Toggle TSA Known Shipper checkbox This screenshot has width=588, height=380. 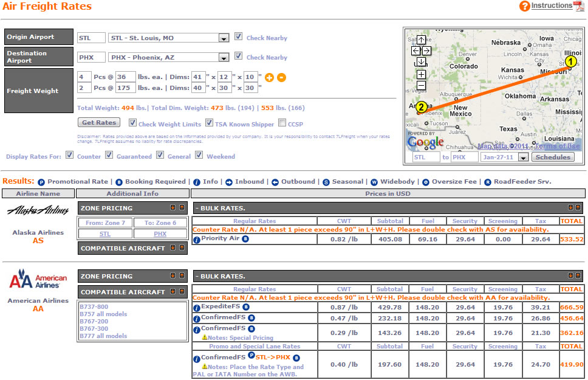click(x=209, y=122)
